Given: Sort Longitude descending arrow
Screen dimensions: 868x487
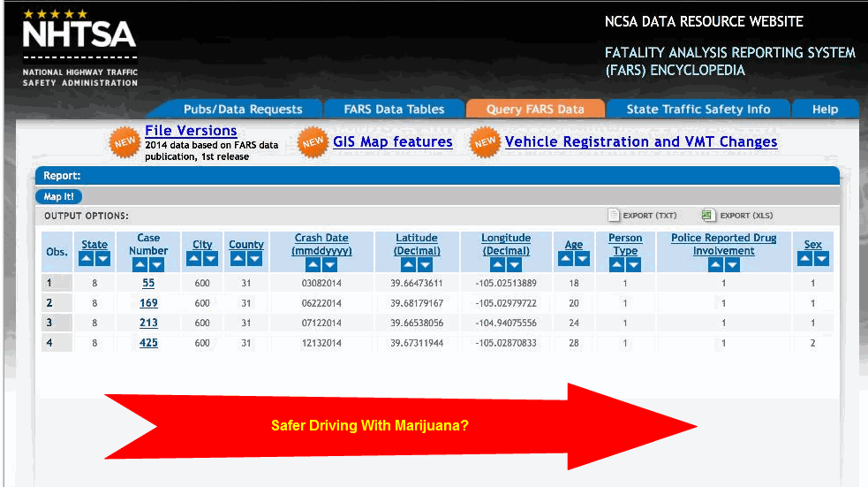Looking at the screenshot, I should point(514,265).
